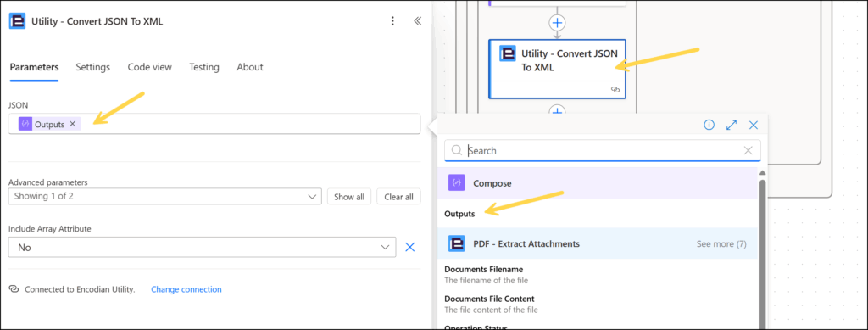This screenshot has width=868, height=330.
Task: Add a step above Convert JSON To XML card
Action: 557,23
